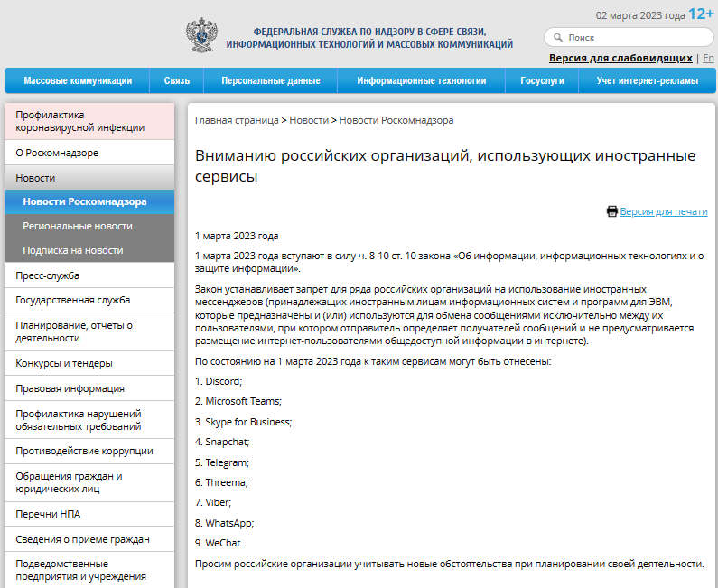The image size is (718, 588).
Task: Open Версия для слабовидящих link
Action: point(620,58)
